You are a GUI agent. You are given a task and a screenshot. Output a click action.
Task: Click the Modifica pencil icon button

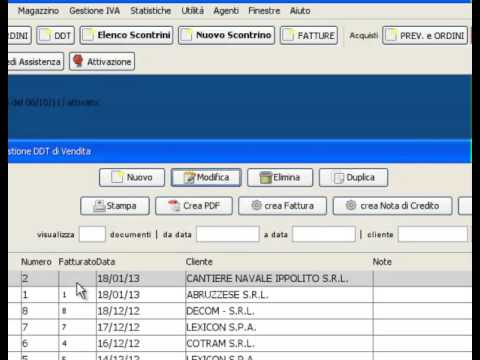coord(206,177)
